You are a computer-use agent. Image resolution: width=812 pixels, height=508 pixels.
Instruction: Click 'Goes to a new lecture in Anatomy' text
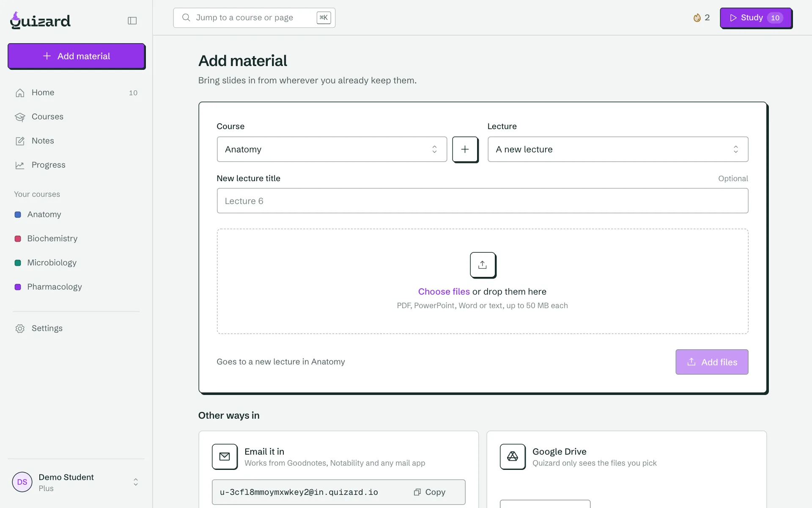[281, 362]
